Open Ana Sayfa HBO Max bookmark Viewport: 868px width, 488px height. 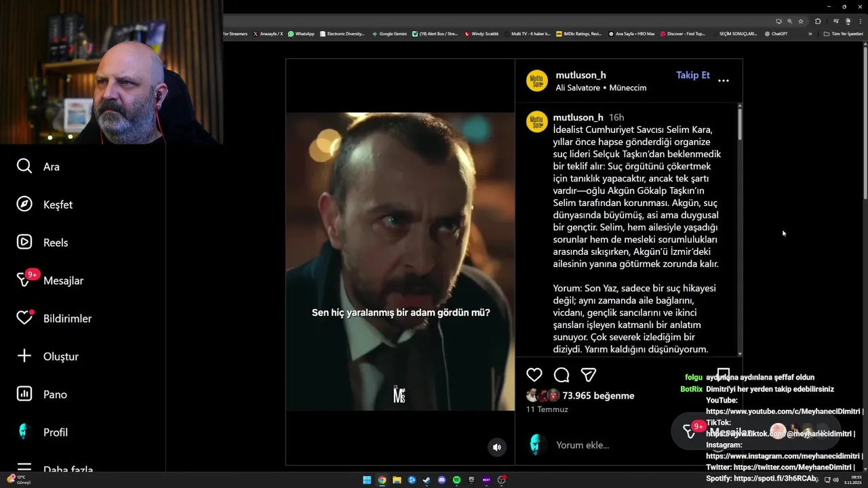631,34
